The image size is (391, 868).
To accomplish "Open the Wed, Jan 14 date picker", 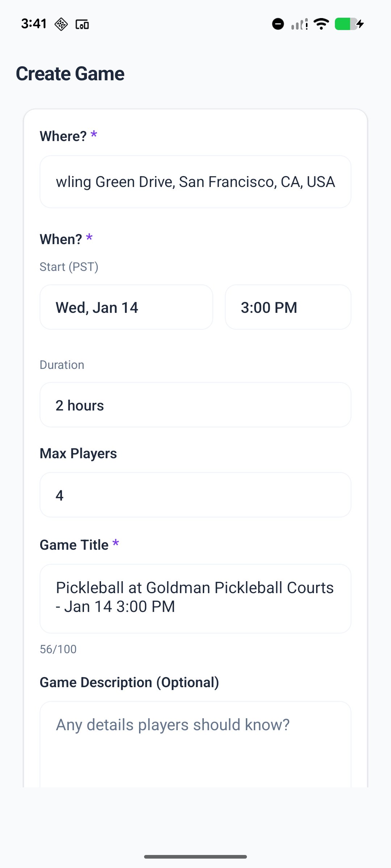I will [126, 307].
